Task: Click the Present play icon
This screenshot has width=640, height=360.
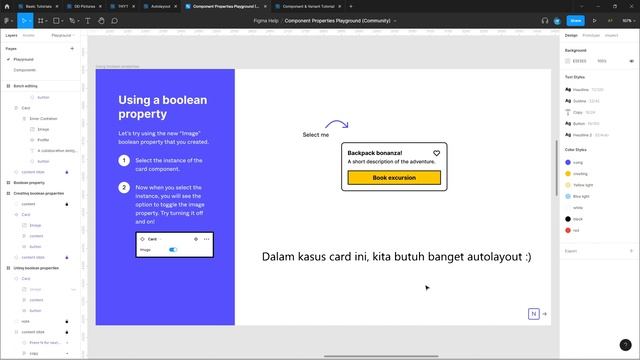Action: point(594,20)
